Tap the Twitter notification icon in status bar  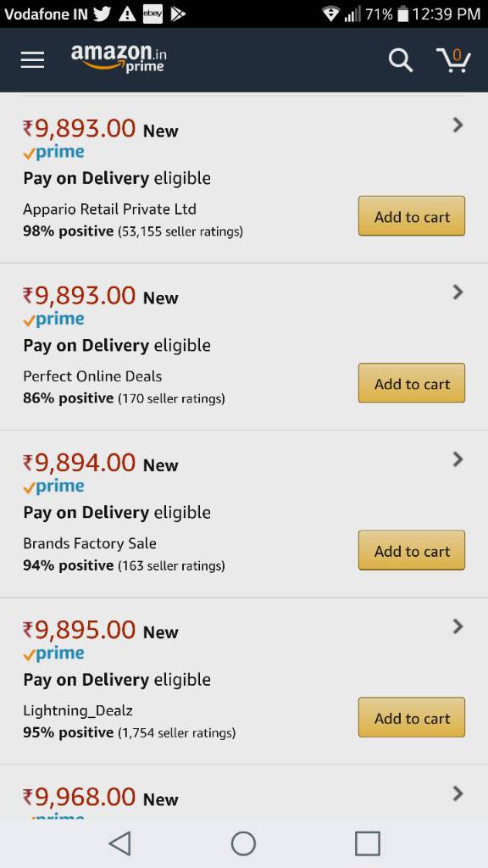[102, 14]
